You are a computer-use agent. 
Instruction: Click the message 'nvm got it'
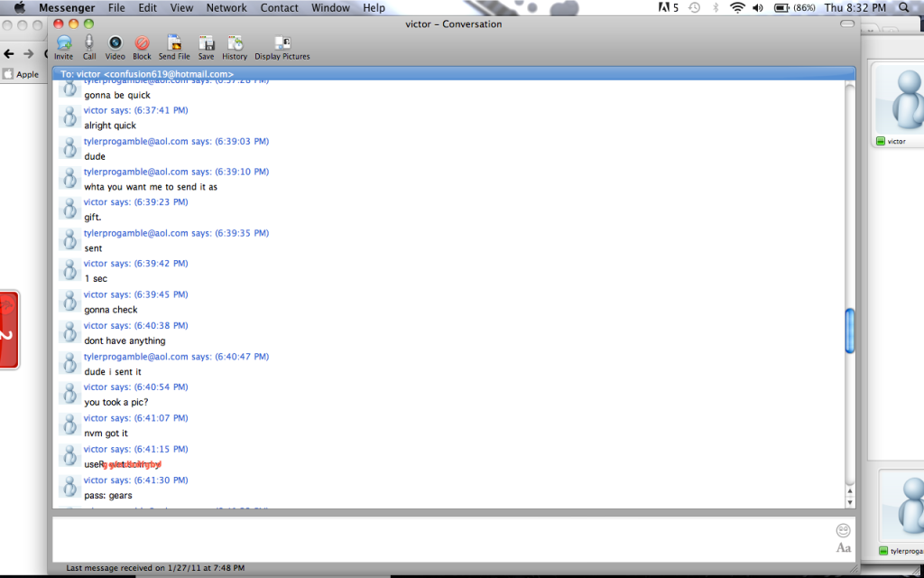click(106, 433)
